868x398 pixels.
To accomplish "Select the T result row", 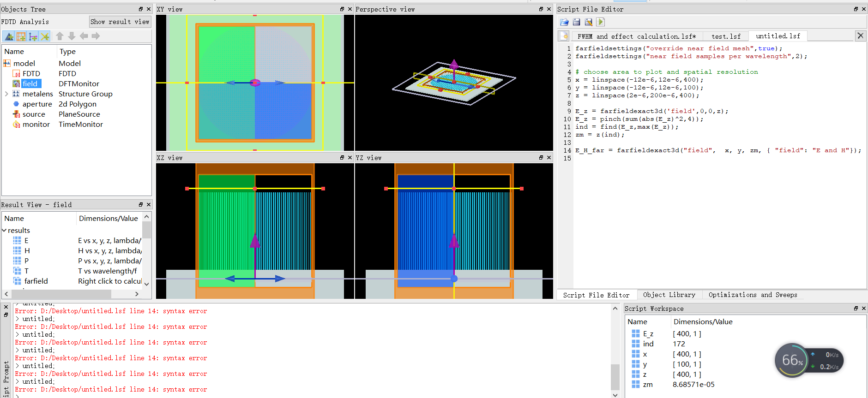I will point(77,271).
